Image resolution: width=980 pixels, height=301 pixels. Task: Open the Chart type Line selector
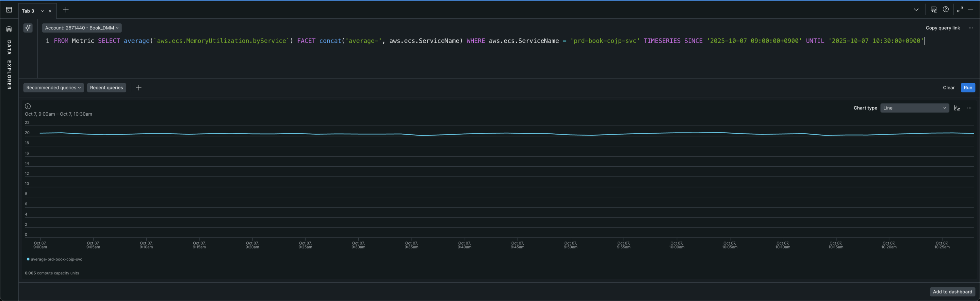pos(915,108)
